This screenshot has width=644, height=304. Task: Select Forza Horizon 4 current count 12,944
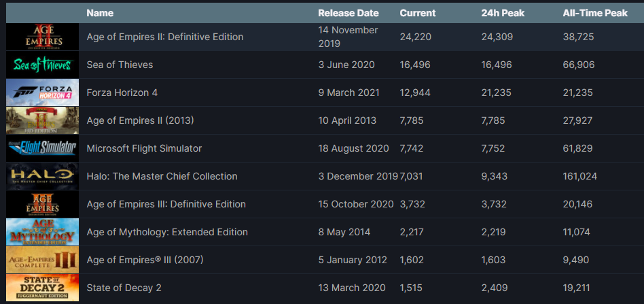[415, 92]
